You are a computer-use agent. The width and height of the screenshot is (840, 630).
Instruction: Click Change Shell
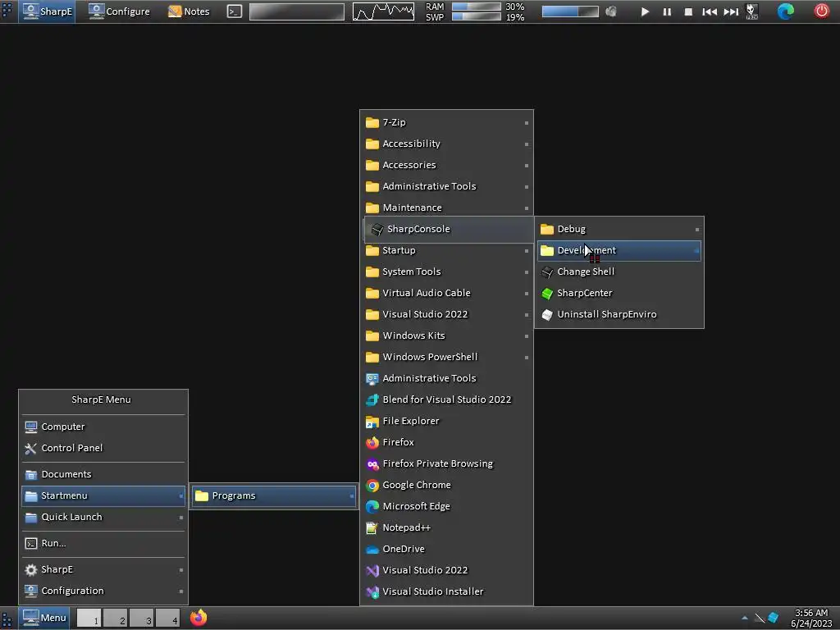click(x=619, y=272)
